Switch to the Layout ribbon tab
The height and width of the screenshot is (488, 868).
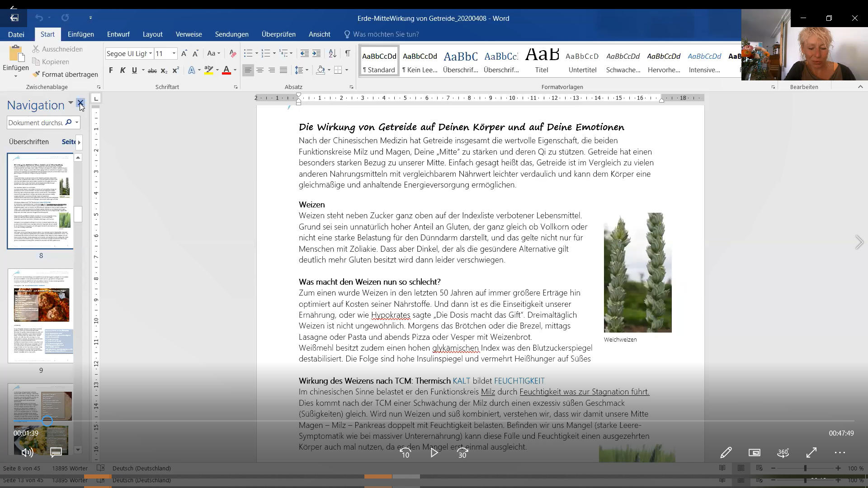pyautogui.click(x=152, y=34)
